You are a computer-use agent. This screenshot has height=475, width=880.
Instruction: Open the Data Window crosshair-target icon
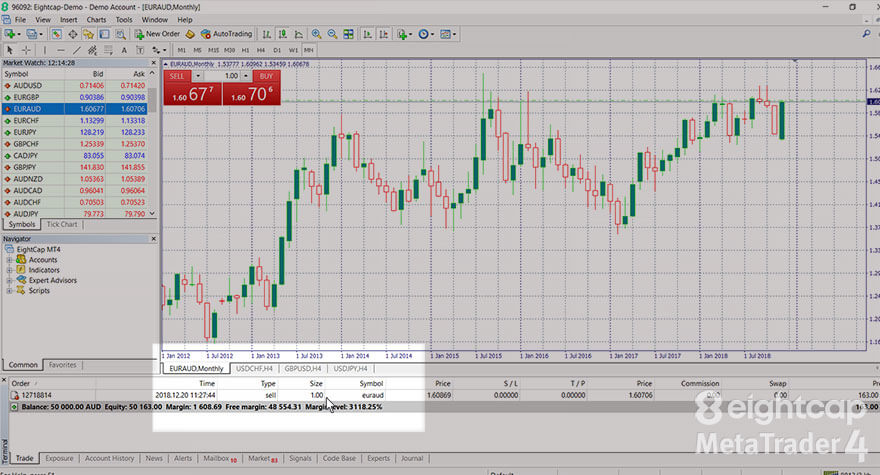coord(72,34)
